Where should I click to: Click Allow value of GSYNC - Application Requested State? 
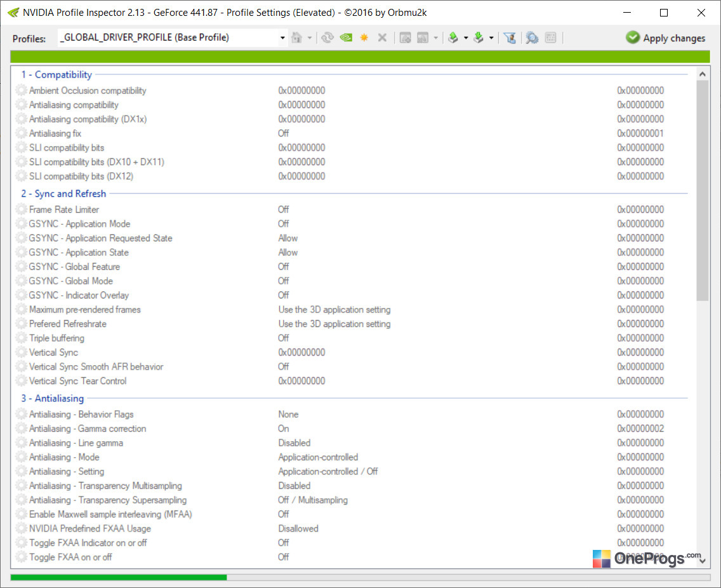[x=288, y=238]
